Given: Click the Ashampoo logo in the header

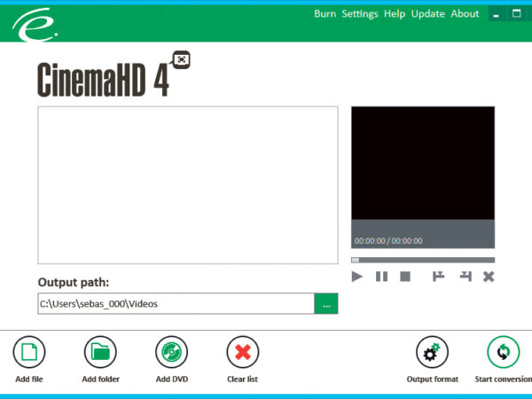Looking at the screenshot, I should pyautogui.click(x=35, y=25).
